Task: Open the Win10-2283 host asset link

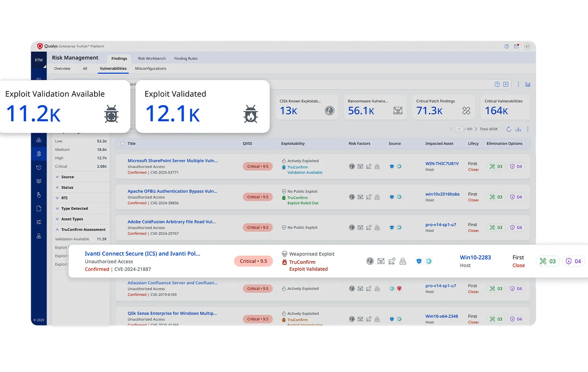Action: [x=475, y=258]
